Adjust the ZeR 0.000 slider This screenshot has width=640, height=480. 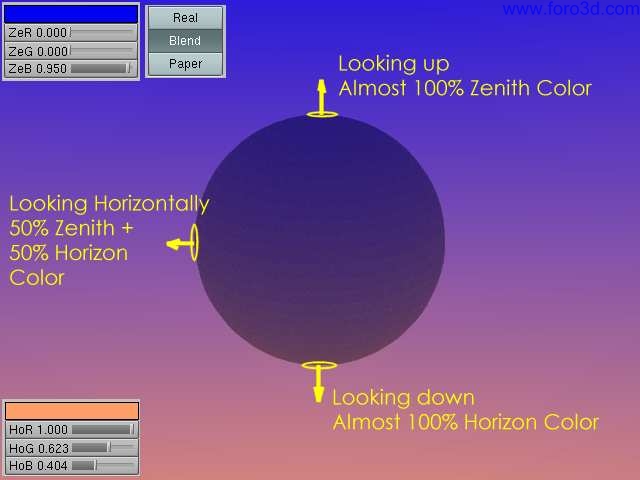tap(71, 33)
